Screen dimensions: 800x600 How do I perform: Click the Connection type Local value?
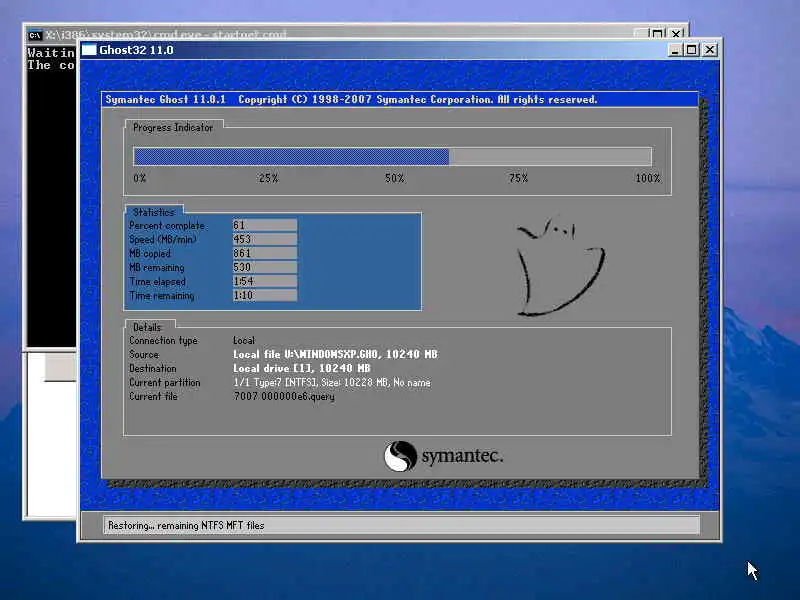pos(244,340)
